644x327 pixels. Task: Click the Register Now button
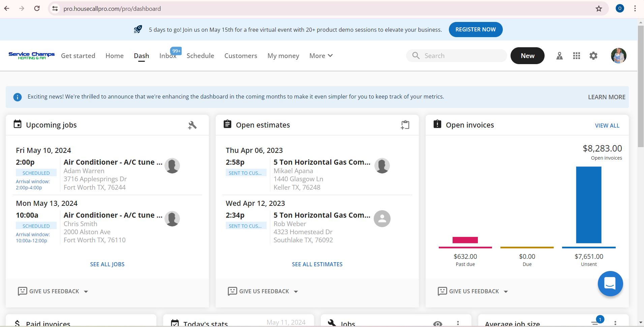(x=476, y=30)
